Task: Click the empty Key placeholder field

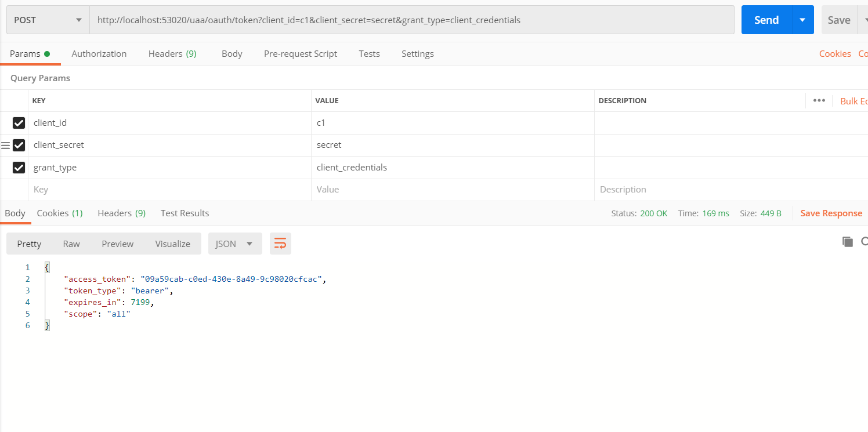Action: [x=168, y=190]
